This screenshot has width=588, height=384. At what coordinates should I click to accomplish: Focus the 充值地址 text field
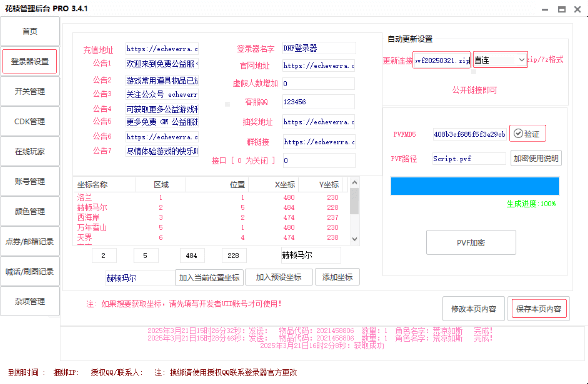[162, 49]
